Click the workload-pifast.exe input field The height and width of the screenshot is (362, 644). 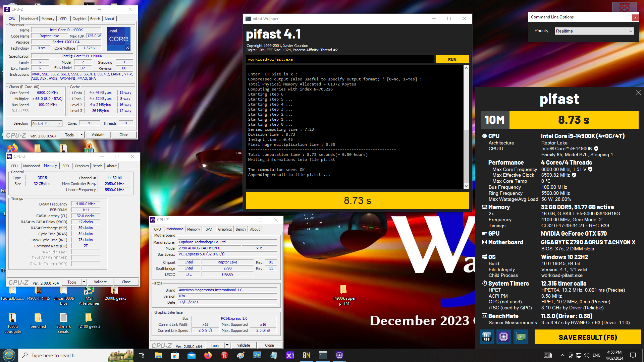pos(340,59)
